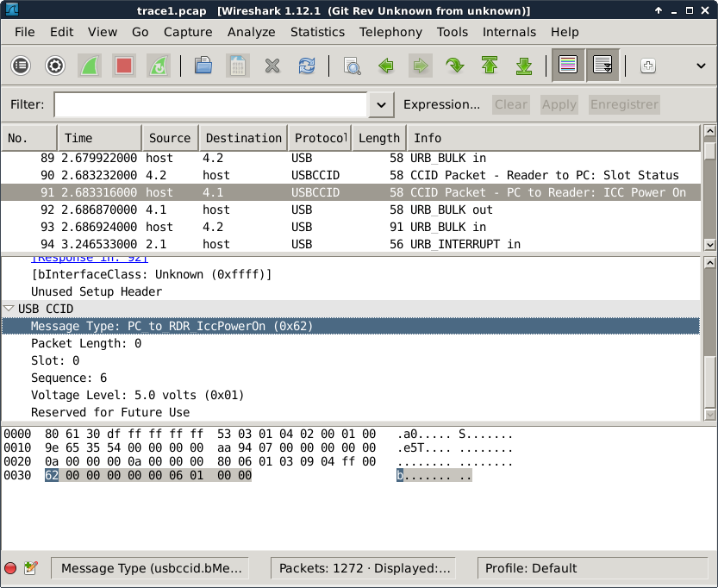Viewport: 718px width, 588px height.
Task: Select packet 90 Slot Status row
Action: pos(351,175)
